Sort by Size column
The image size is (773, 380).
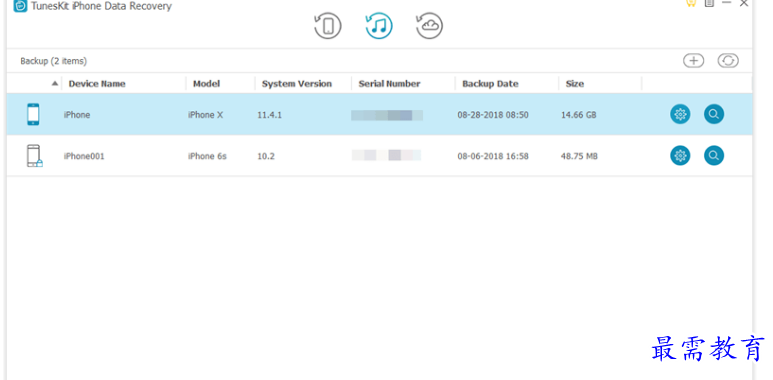(575, 84)
